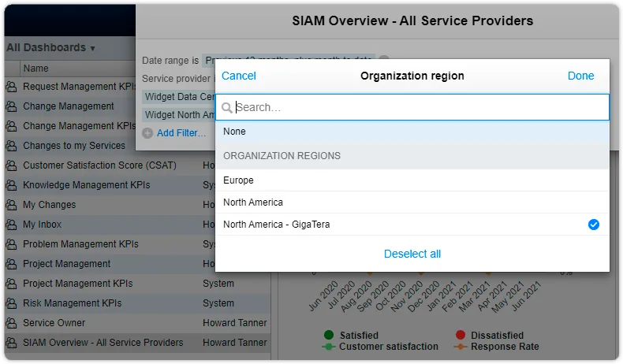Click the magnifier icon in the search box
Viewport: 623px width, 364px height.
coord(227,108)
